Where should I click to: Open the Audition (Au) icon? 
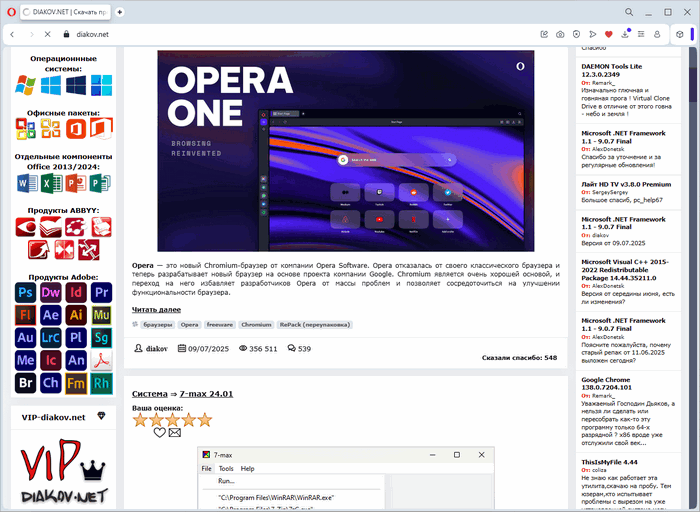(25, 338)
